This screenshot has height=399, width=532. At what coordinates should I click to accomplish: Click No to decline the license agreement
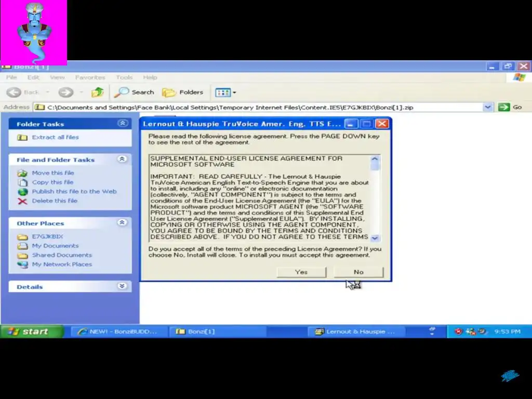(358, 272)
